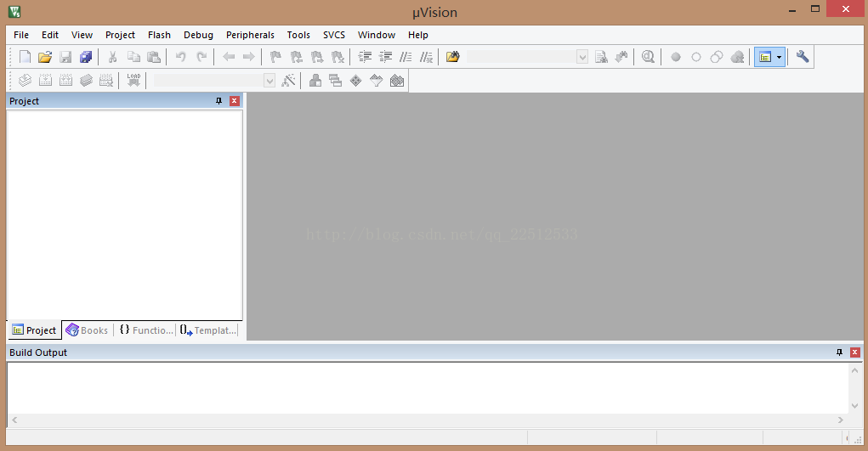Open the View menu
868x451 pixels.
[x=82, y=35]
